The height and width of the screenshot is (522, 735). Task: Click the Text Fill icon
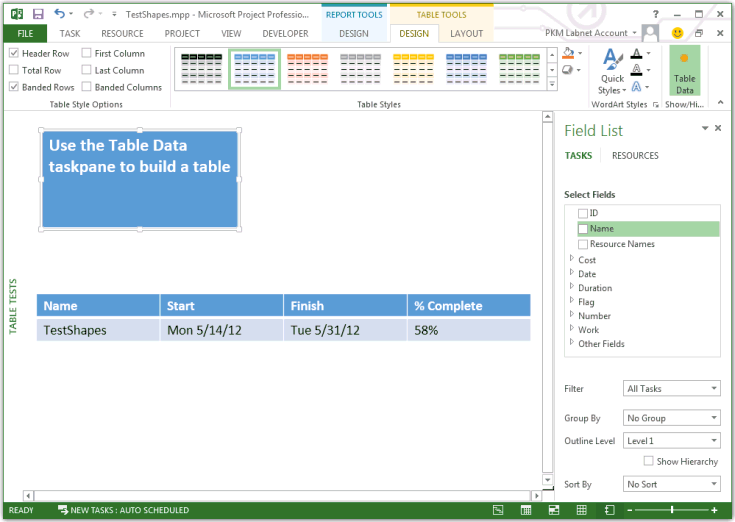pos(636,53)
